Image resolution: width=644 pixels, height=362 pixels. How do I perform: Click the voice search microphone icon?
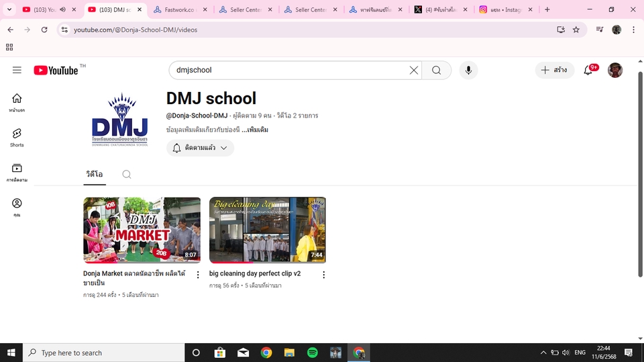pyautogui.click(x=468, y=70)
